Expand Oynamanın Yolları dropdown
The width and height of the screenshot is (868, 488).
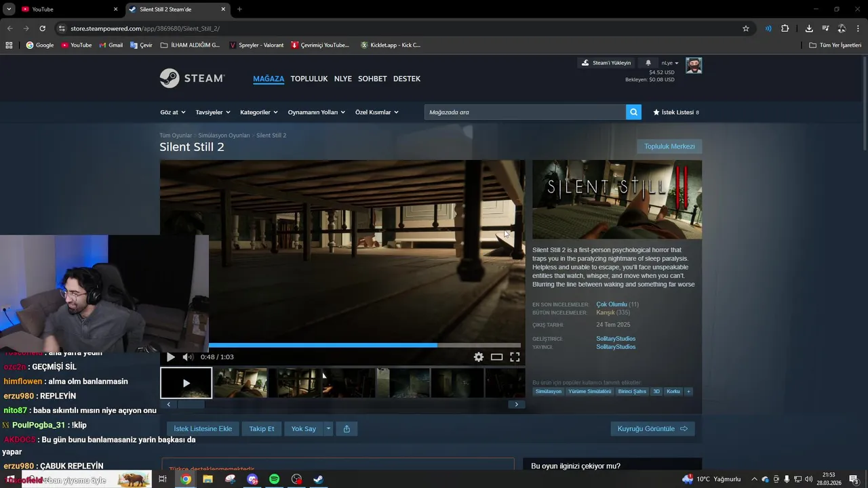[x=317, y=112]
